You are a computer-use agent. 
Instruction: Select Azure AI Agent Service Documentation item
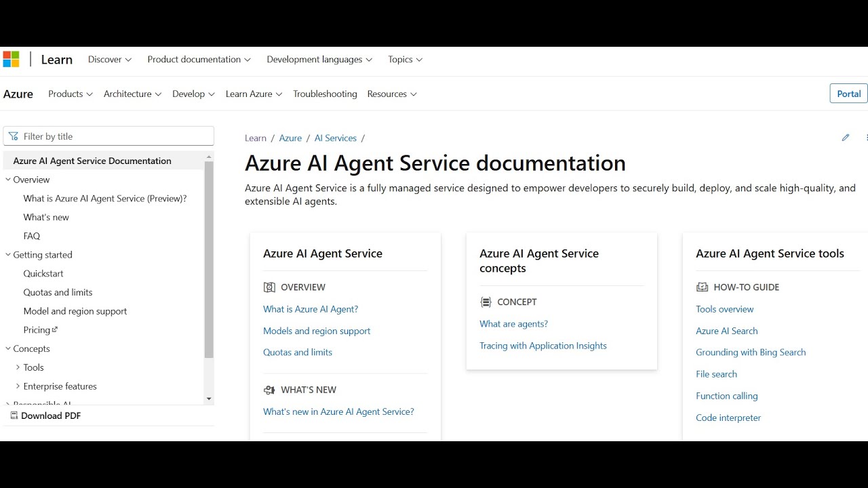pyautogui.click(x=103, y=161)
